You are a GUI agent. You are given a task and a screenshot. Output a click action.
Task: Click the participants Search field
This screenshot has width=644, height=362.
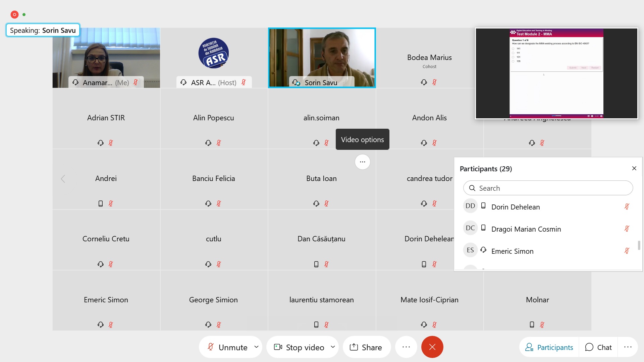pyautogui.click(x=548, y=188)
